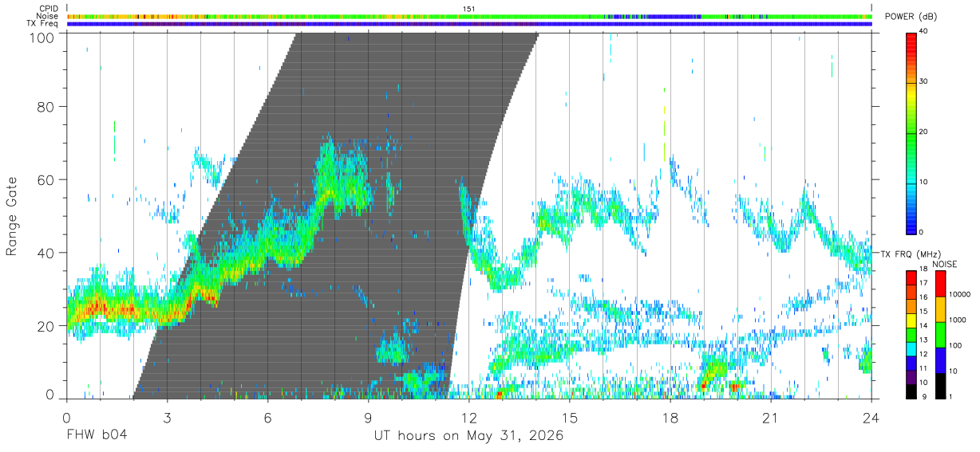Click the range gate tick label '60'
The image size is (980, 452).
pyautogui.click(x=47, y=180)
